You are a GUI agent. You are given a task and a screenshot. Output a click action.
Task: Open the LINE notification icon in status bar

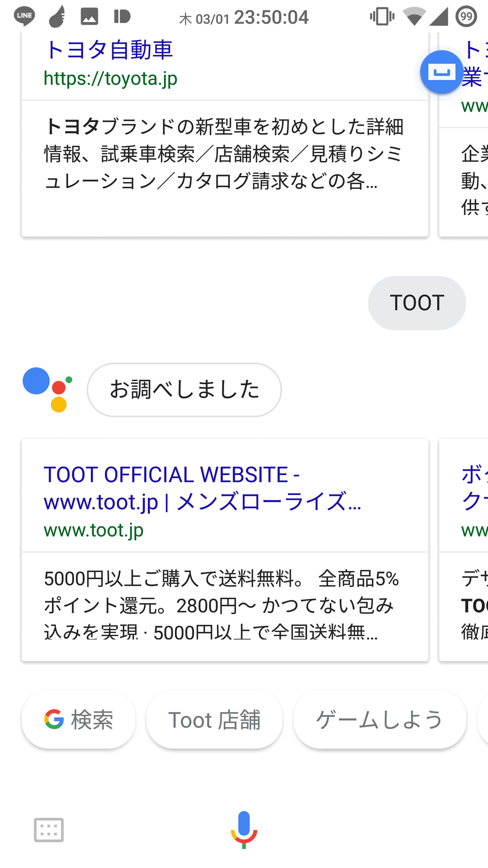24,17
